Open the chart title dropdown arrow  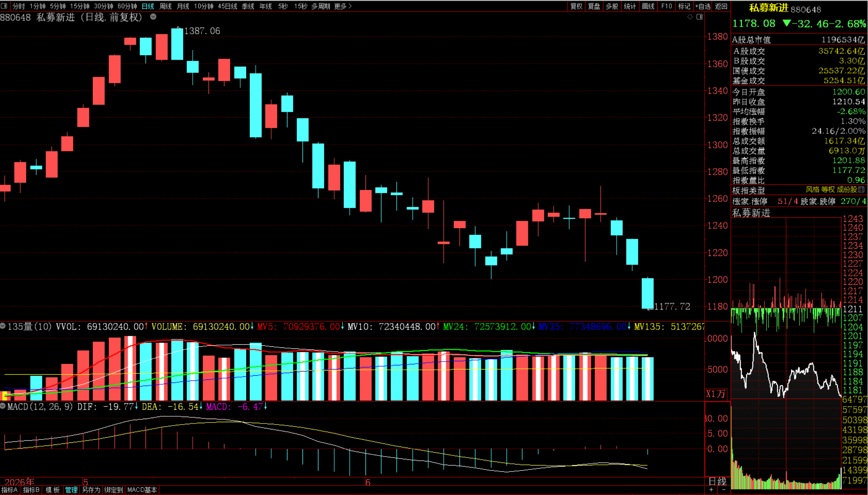point(153,17)
